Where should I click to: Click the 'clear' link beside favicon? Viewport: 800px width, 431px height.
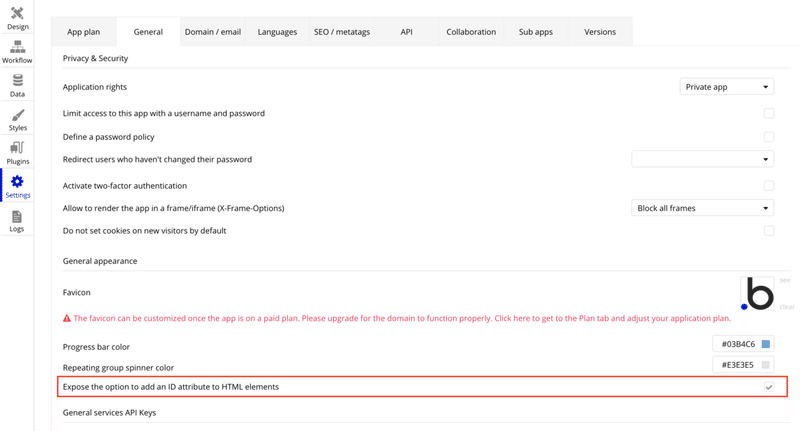787,307
